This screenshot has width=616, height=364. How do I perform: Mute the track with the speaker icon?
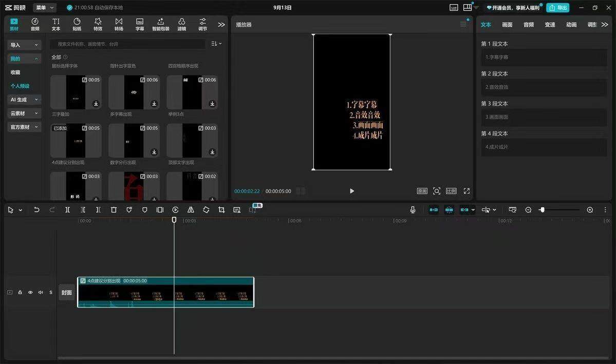pos(41,293)
